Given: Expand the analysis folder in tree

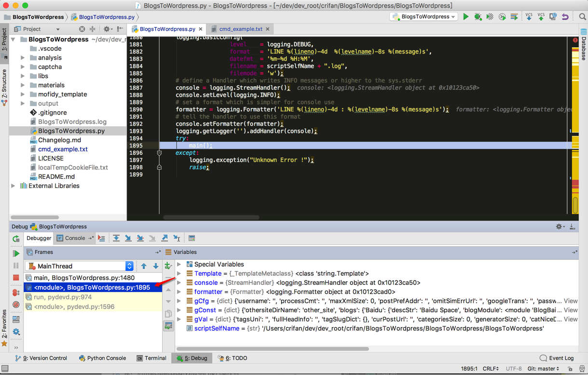Looking at the screenshot, I should click(x=23, y=58).
